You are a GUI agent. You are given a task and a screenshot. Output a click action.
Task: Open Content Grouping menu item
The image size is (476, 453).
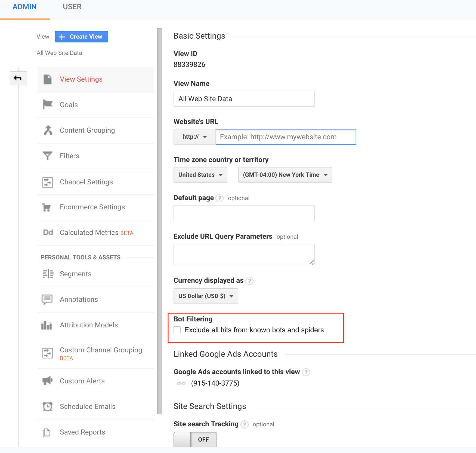96,130
